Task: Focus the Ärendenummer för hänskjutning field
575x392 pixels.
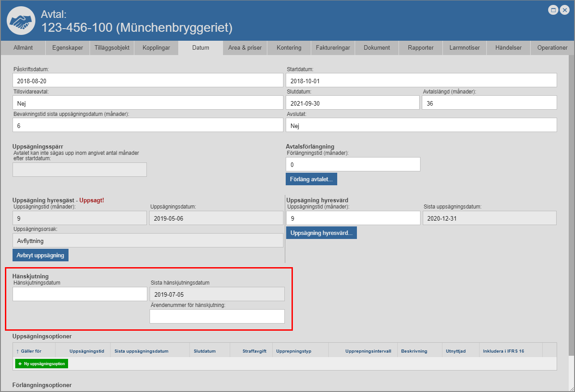Action: (x=217, y=316)
